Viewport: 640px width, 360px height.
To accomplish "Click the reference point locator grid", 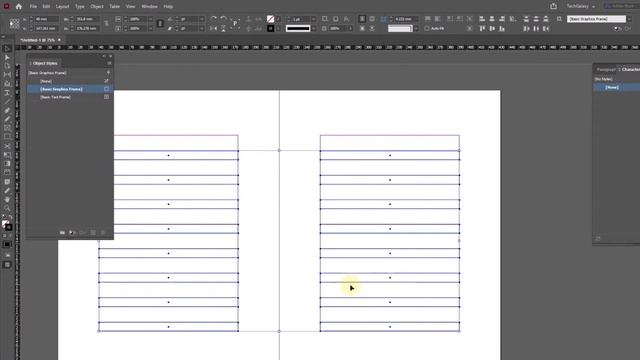I will 14,24.
